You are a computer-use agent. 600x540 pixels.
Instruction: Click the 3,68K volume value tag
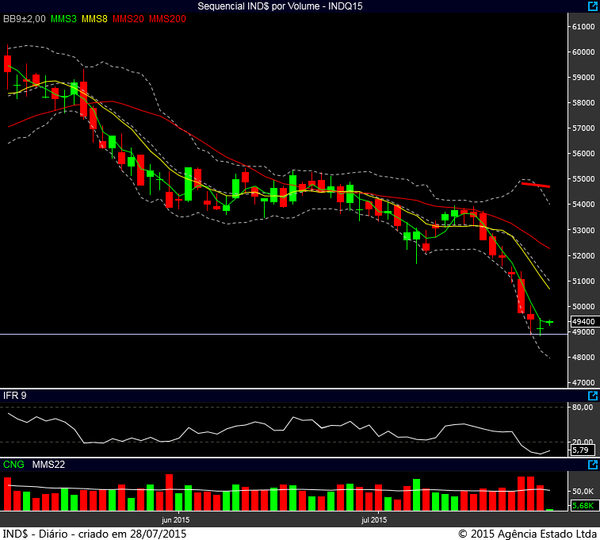582,506
